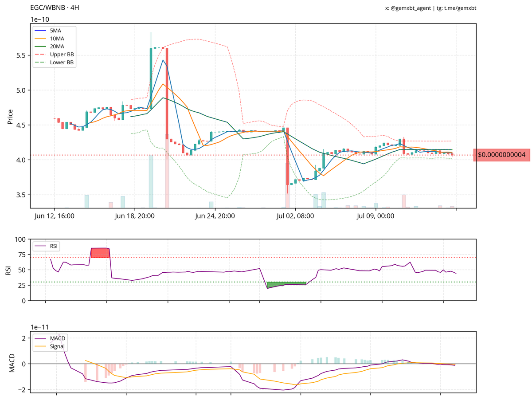Viewport: 532px width, 400px height.
Task: Click the 3.5 price axis tick
Action: tap(21, 195)
